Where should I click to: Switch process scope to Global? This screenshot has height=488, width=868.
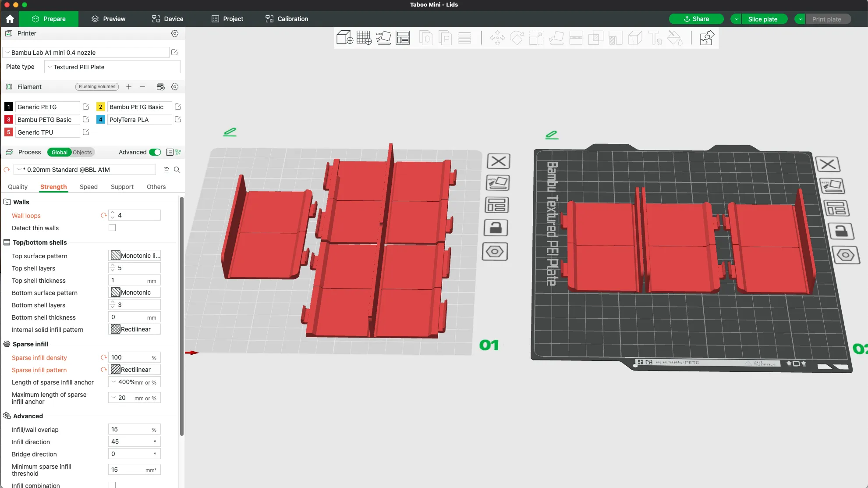[x=60, y=152]
